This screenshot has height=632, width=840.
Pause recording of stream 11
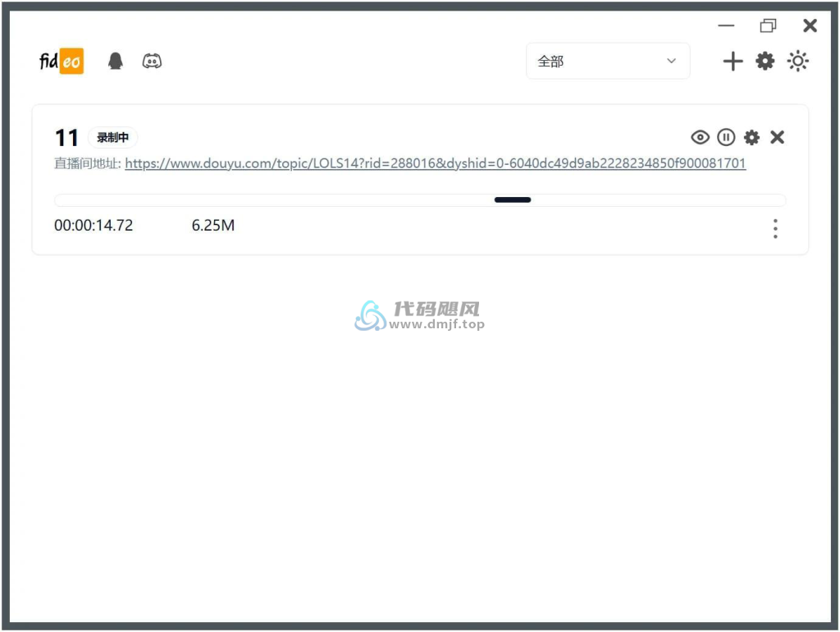pos(726,137)
